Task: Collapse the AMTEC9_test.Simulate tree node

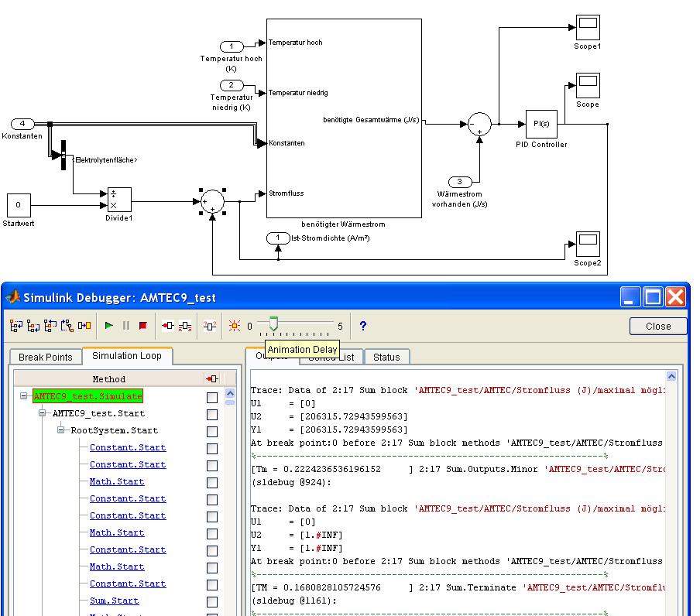Action: tap(24, 396)
